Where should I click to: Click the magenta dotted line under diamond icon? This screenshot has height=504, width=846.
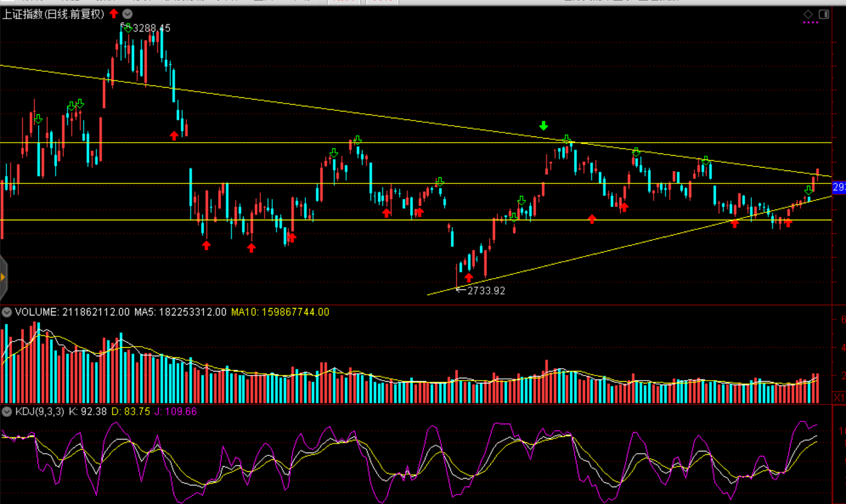coord(810,23)
